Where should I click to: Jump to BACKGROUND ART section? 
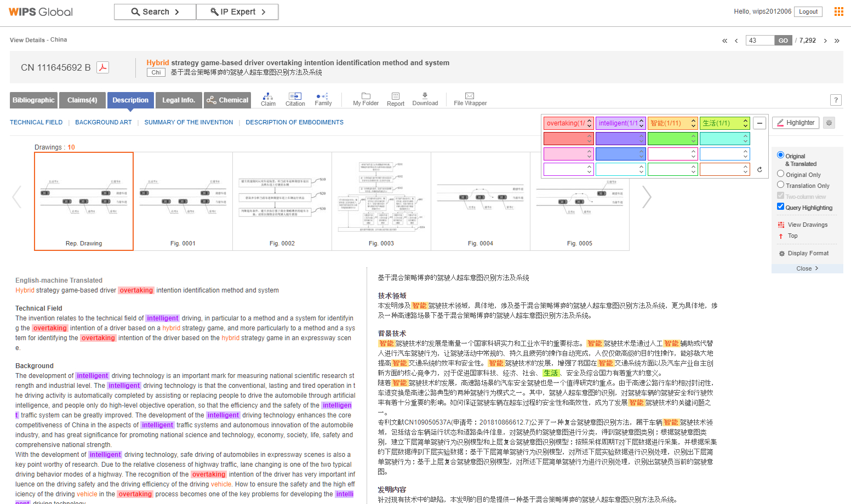pos(104,122)
